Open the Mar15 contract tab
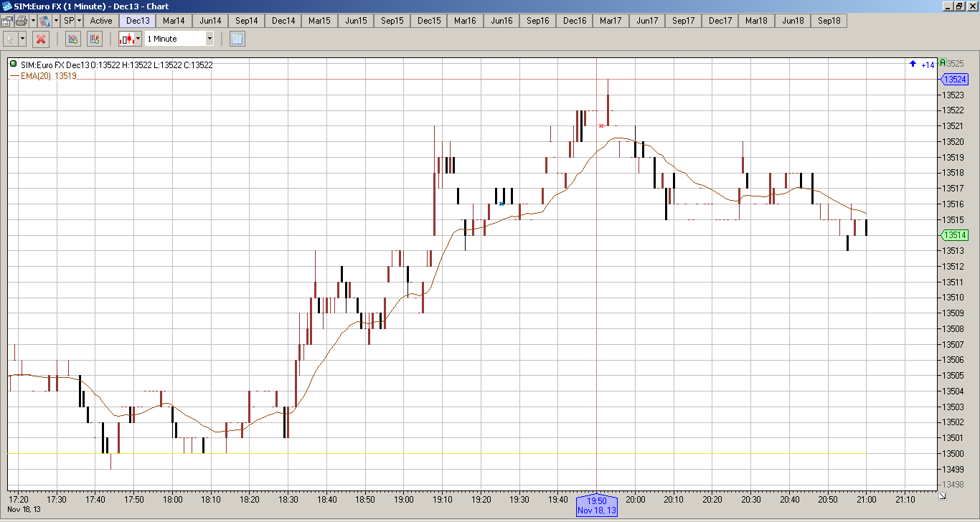This screenshot has width=980, height=522. click(319, 21)
